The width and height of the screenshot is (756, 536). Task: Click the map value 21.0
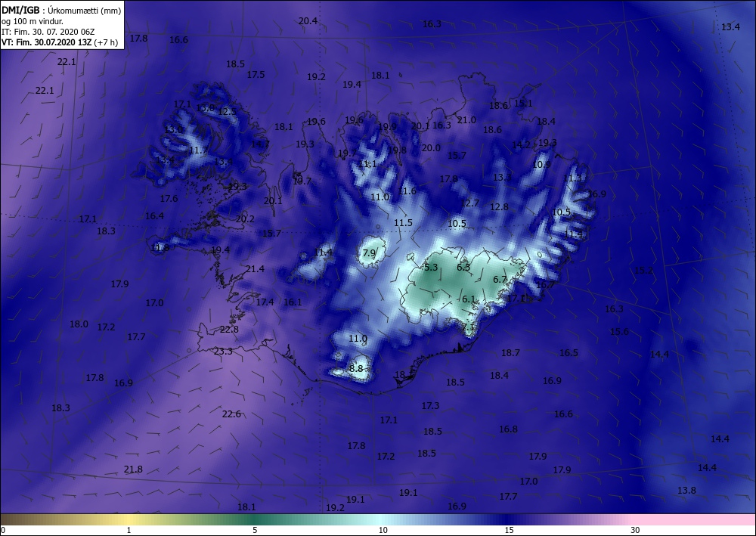(466, 120)
